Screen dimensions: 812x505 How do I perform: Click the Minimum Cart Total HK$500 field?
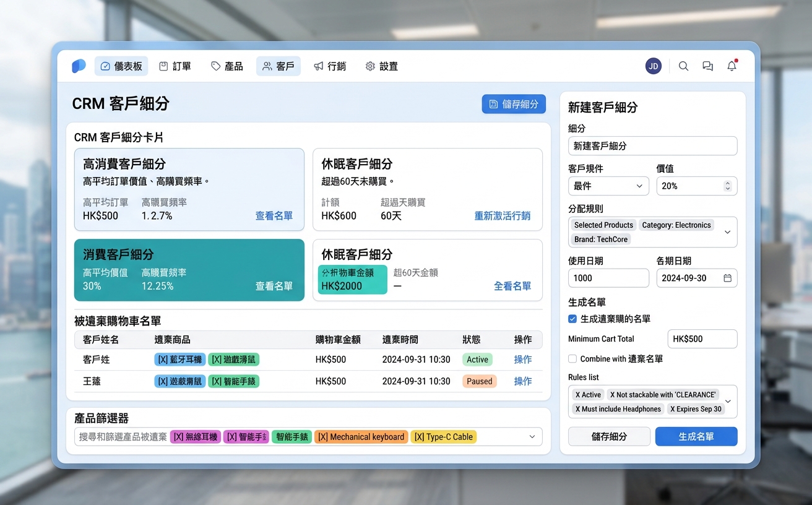pos(702,339)
